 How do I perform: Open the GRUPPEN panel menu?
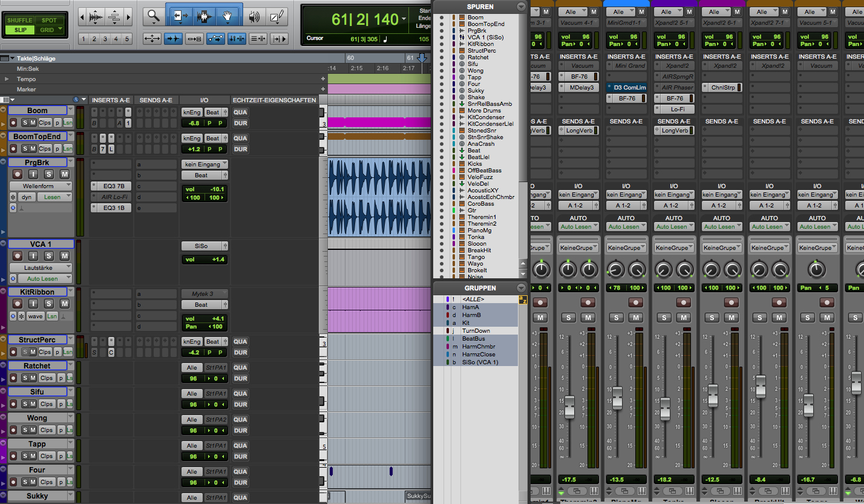tap(521, 287)
